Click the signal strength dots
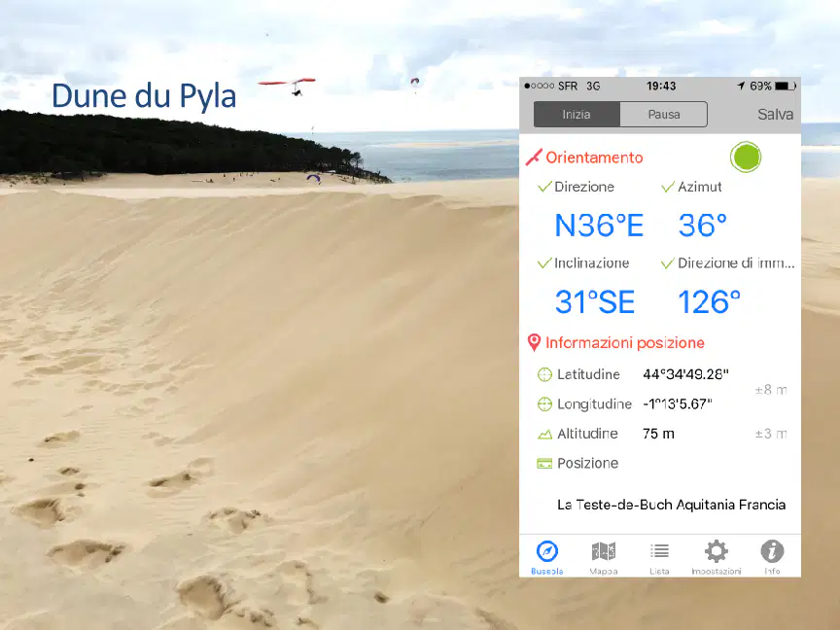This screenshot has width=840, height=630. 539,86
